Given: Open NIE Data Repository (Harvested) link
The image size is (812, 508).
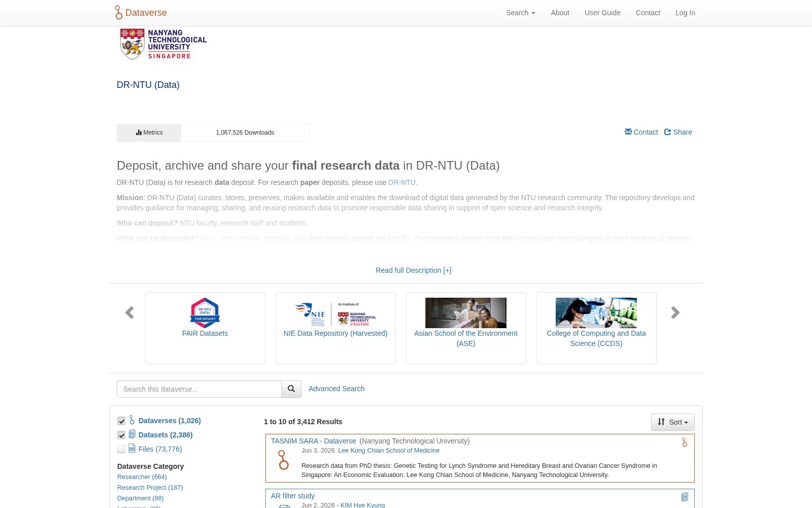Looking at the screenshot, I should click(x=335, y=333).
